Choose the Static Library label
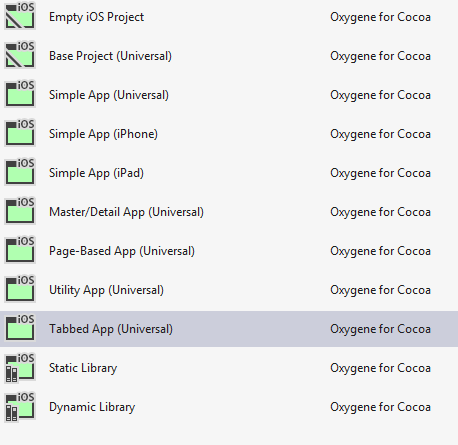 (x=83, y=368)
